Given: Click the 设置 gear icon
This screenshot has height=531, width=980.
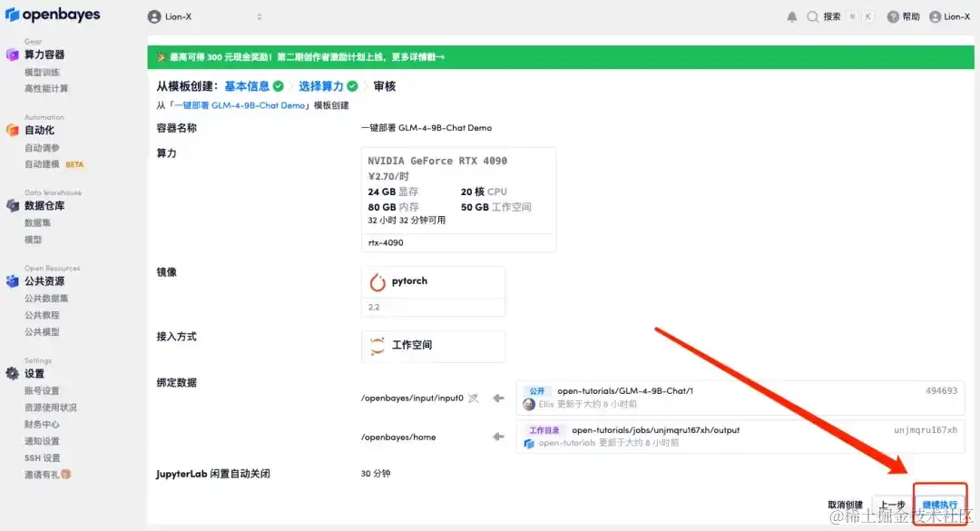Looking at the screenshot, I should pos(13,373).
